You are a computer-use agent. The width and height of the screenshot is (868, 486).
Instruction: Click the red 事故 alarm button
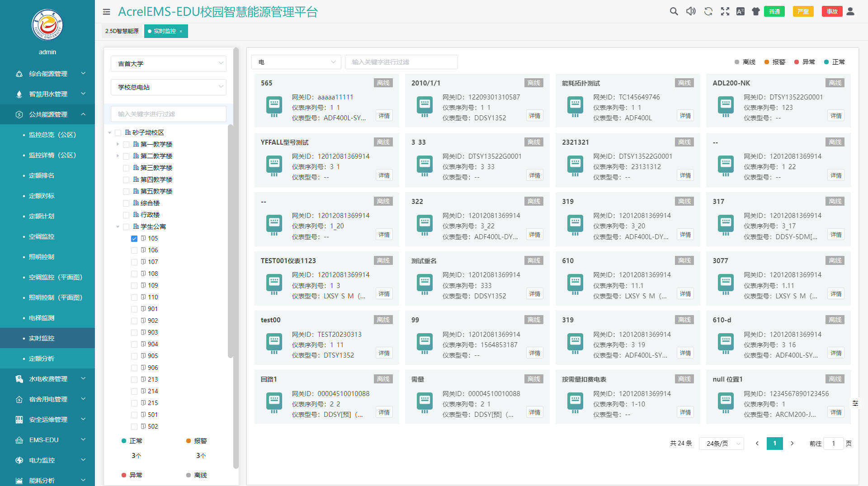point(832,11)
